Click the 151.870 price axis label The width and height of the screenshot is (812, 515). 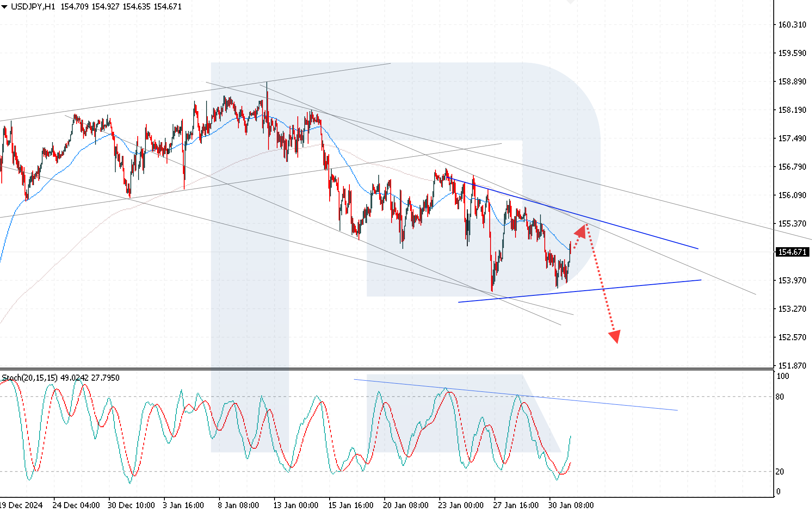point(792,366)
